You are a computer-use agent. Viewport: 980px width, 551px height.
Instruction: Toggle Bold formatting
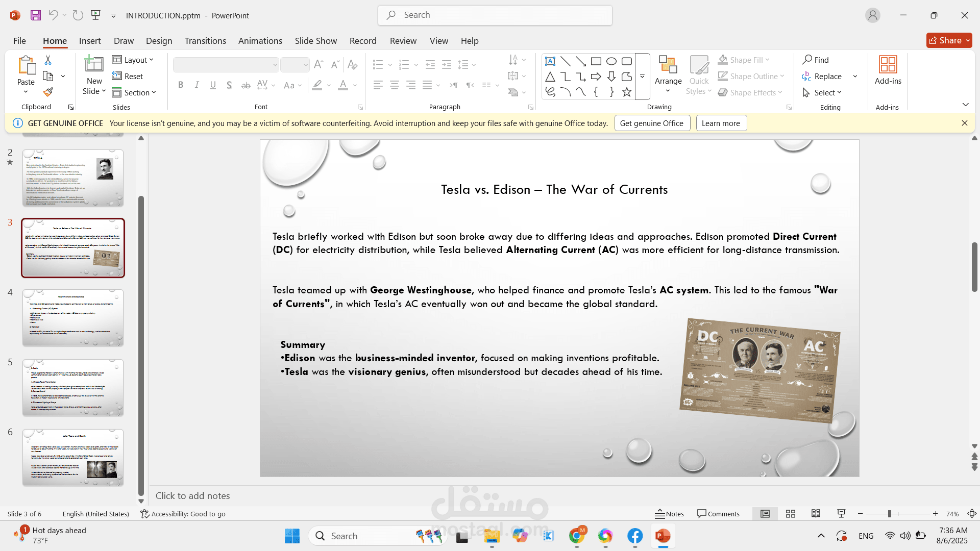point(181,85)
